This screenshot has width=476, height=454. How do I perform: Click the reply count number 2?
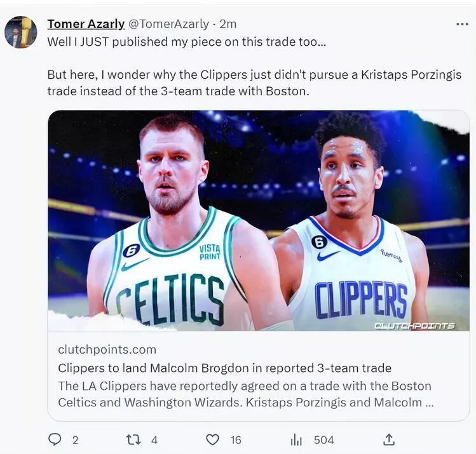(x=75, y=440)
